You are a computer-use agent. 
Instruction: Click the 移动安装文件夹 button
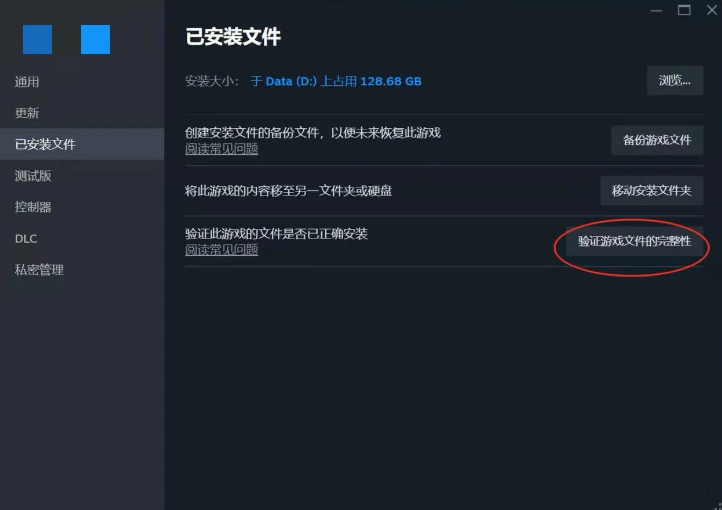(652, 191)
